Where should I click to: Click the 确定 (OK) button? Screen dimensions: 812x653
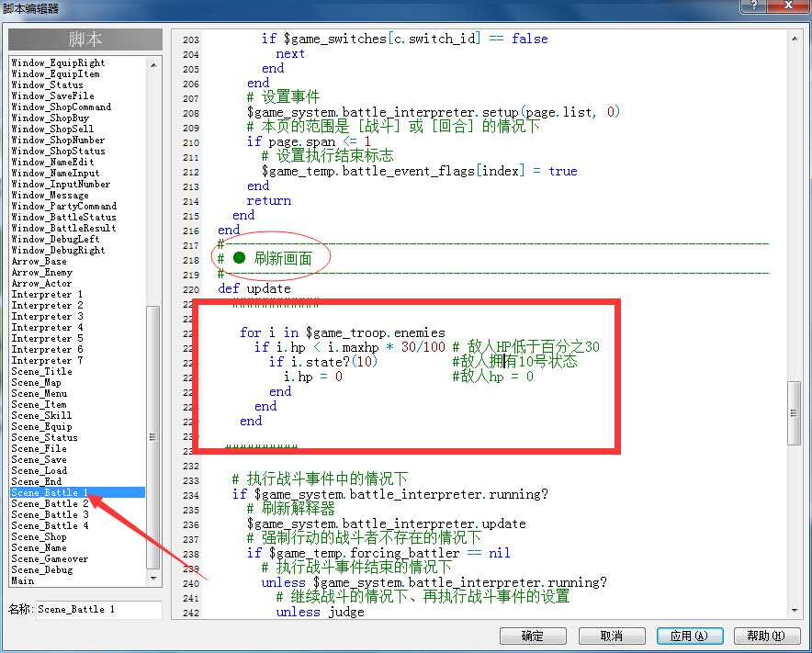pos(533,636)
